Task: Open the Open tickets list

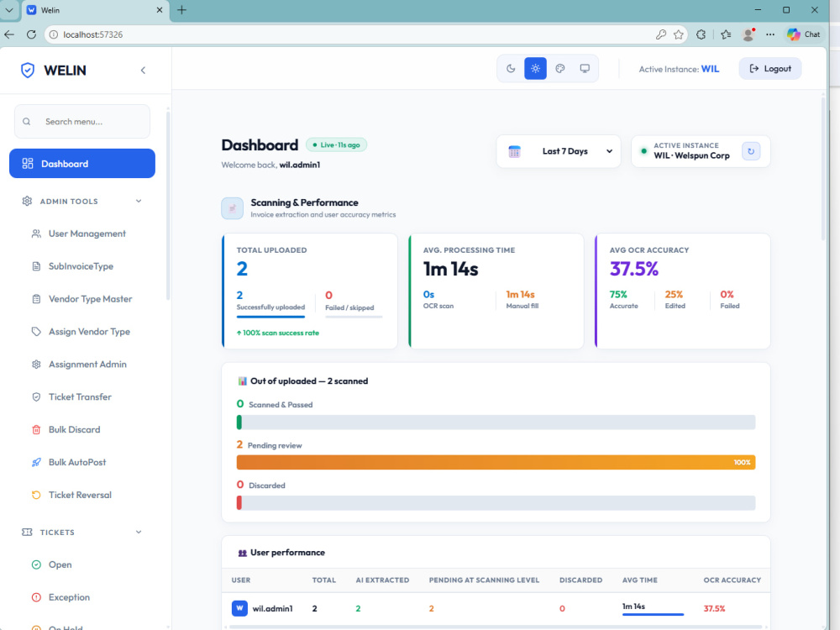Action: coord(60,564)
